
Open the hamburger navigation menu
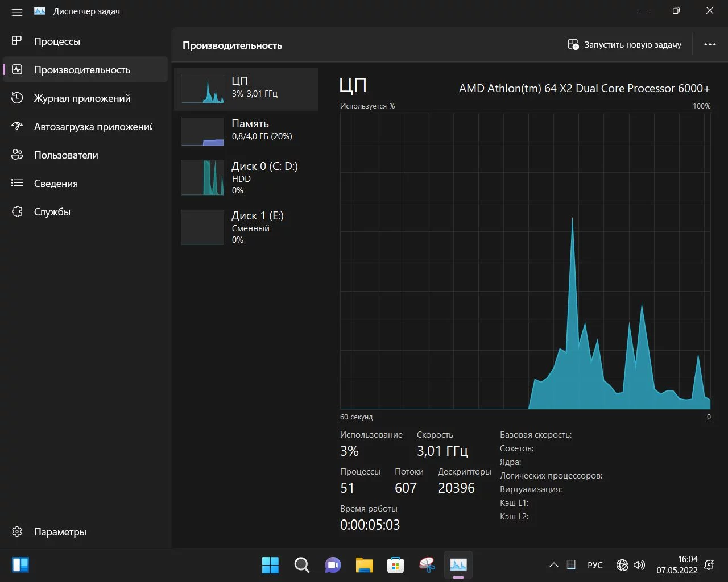17,11
